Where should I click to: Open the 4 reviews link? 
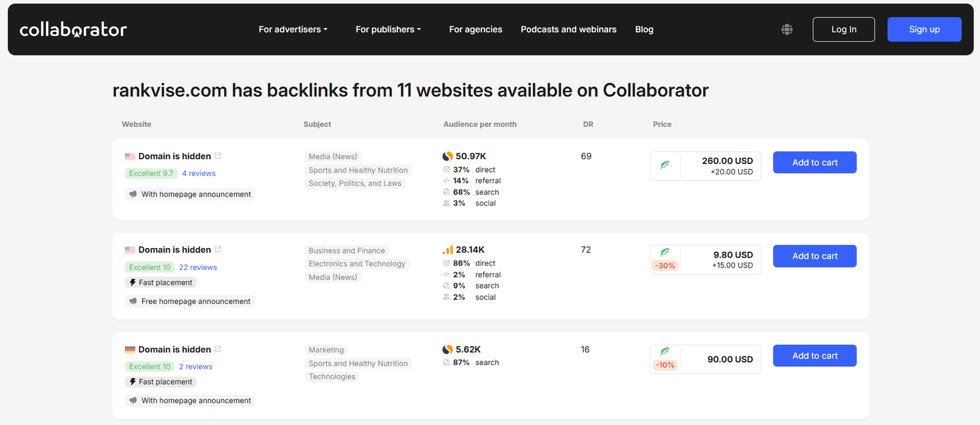pos(198,173)
